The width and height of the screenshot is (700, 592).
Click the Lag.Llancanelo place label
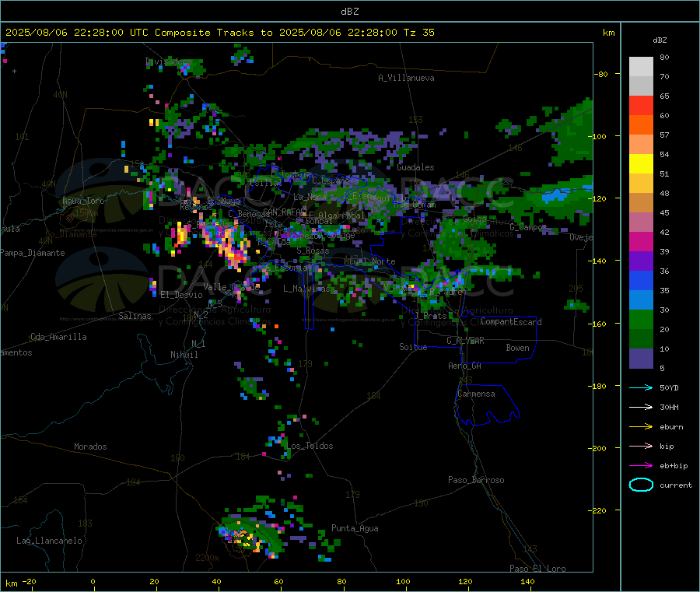pos(49,541)
